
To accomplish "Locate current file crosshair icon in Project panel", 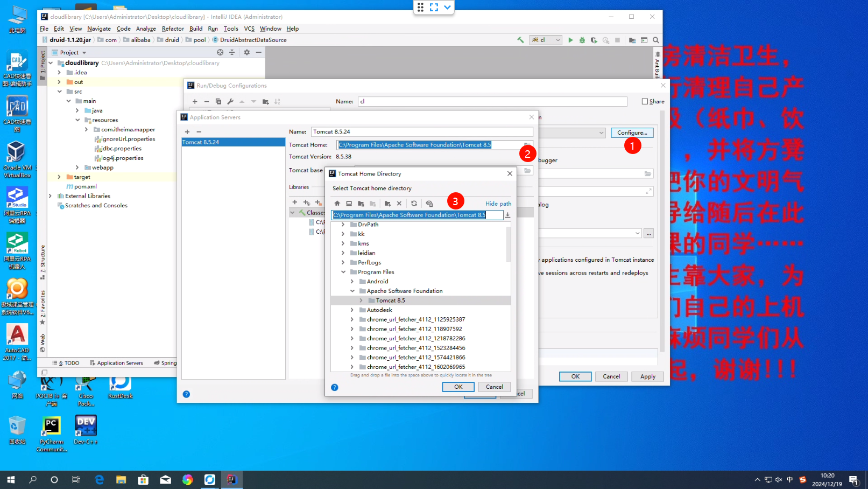I will click(220, 52).
